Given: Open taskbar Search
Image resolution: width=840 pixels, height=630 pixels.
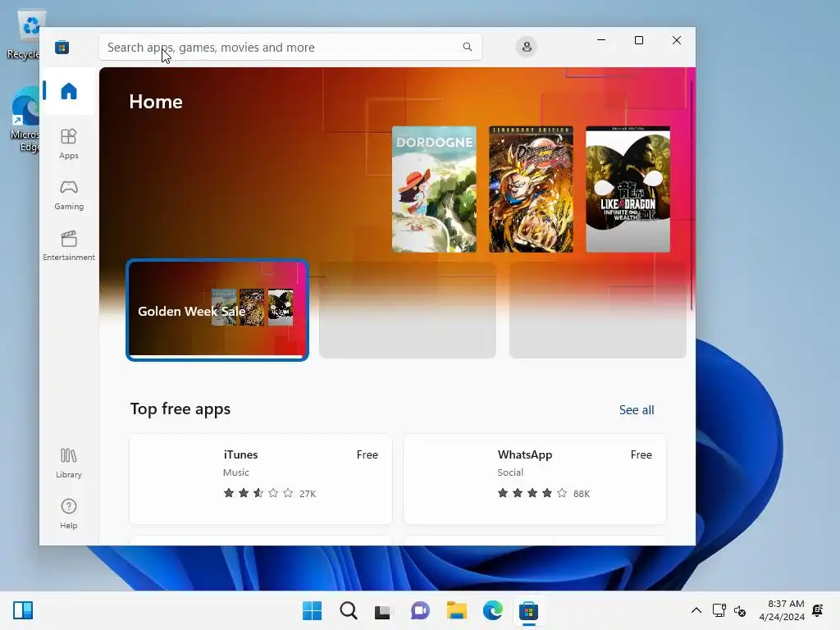Looking at the screenshot, I should tap(348, 610).
